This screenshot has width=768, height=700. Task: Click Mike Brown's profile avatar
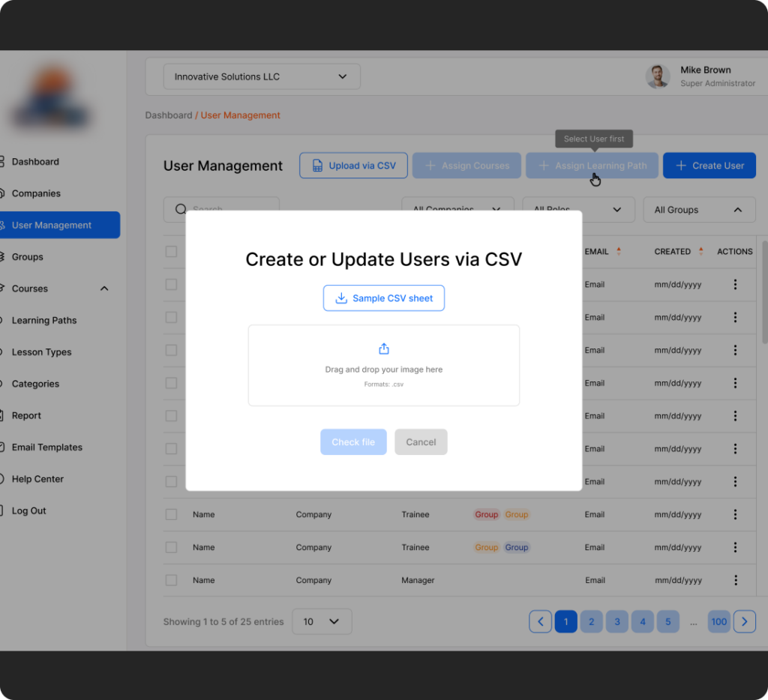[657, 76]
